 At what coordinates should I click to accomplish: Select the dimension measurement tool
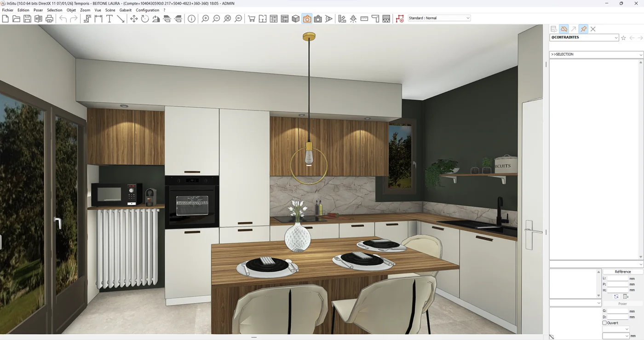(x=98, y=18)
